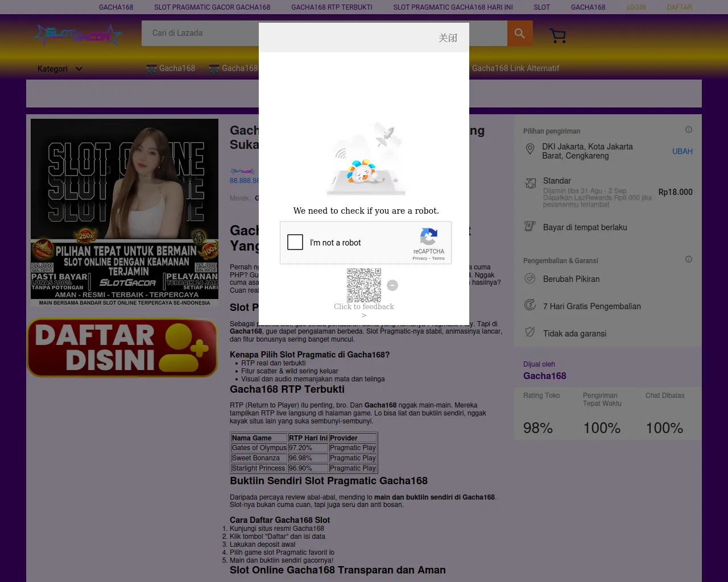
Task: Click info icon next to Pengembalian & Garansi
Action: tap(689, 259)
